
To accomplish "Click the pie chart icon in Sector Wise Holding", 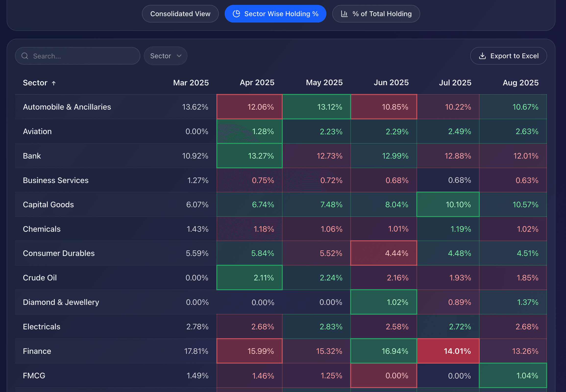I will (236, 14).
